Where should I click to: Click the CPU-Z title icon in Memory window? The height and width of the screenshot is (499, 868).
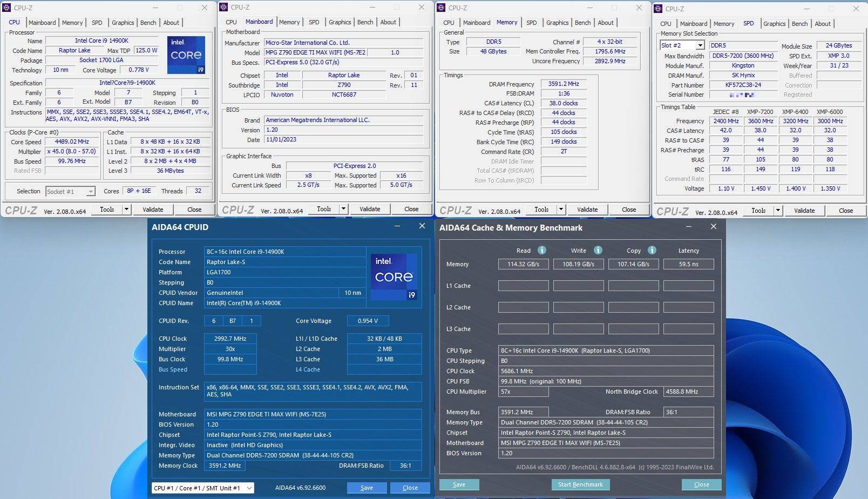[441, 8]
